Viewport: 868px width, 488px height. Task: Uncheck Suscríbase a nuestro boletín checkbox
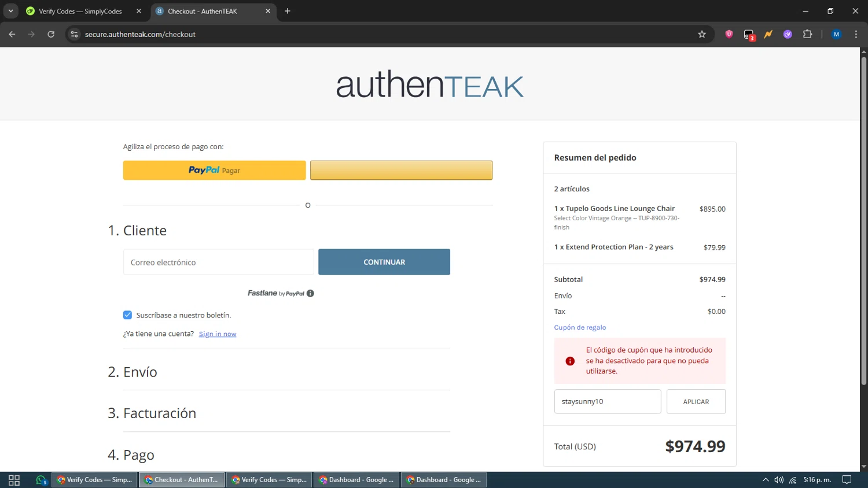[127, 315]
